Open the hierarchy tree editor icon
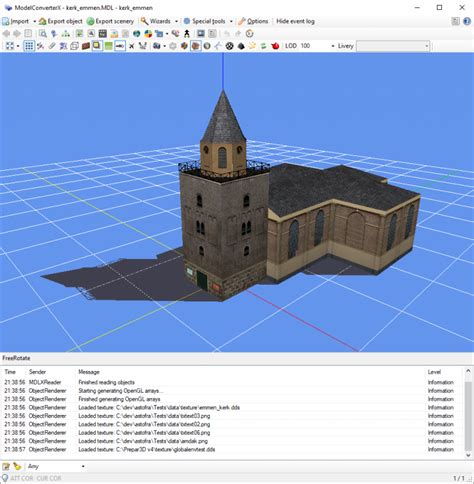Viewport: 474px width, 484px height. tap(66, 34)
